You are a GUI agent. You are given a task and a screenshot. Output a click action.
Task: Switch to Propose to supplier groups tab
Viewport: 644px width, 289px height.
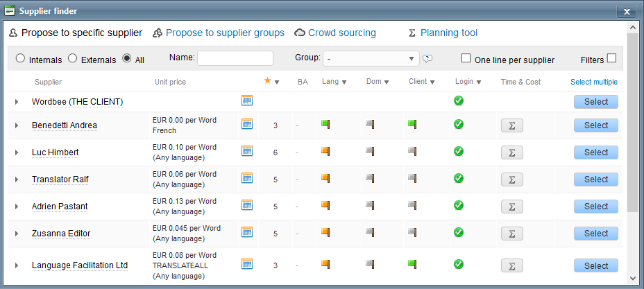225,33
